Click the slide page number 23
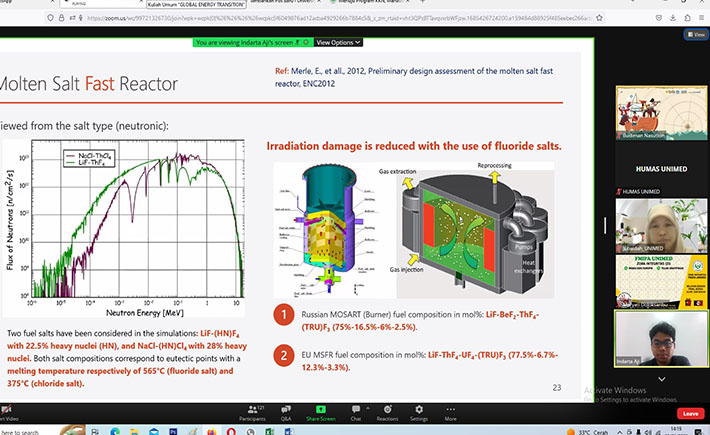The image size is (710, 435). pos(556,387)
